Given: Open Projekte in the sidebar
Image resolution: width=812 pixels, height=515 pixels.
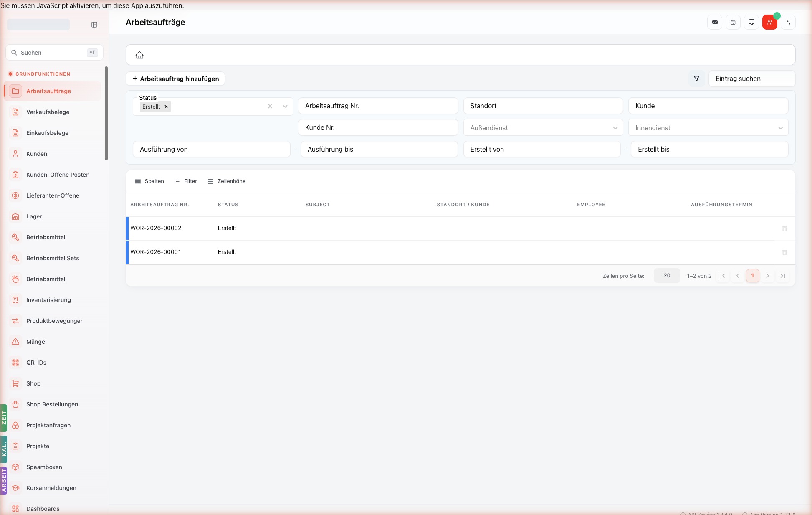Looking at the screenshot, I should tap(53, 446).
